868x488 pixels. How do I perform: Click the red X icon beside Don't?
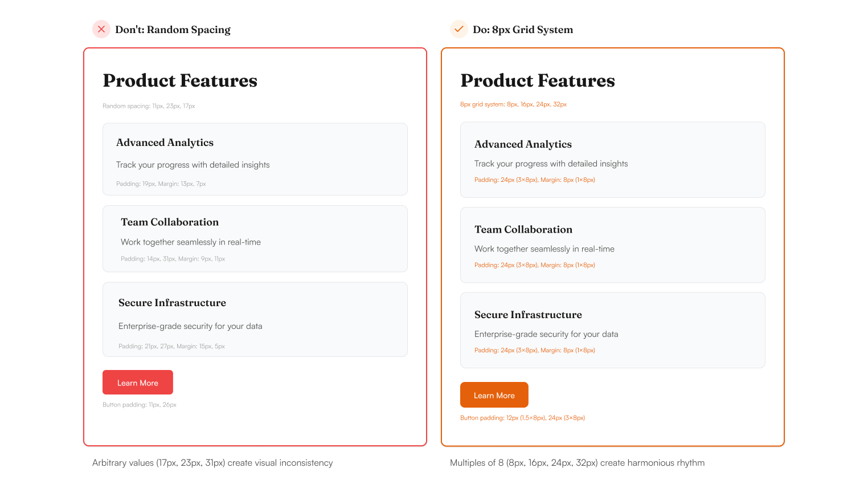coord(101,29)
